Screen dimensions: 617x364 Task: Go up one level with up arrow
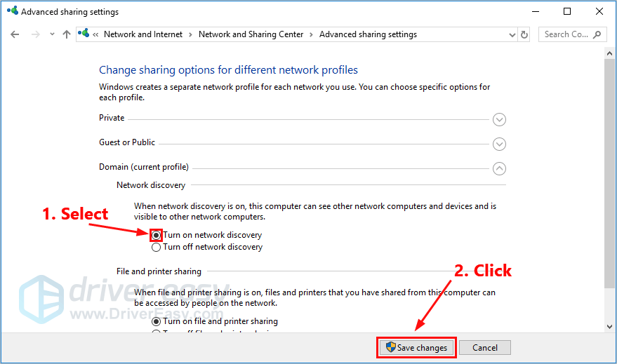[67, 34]
